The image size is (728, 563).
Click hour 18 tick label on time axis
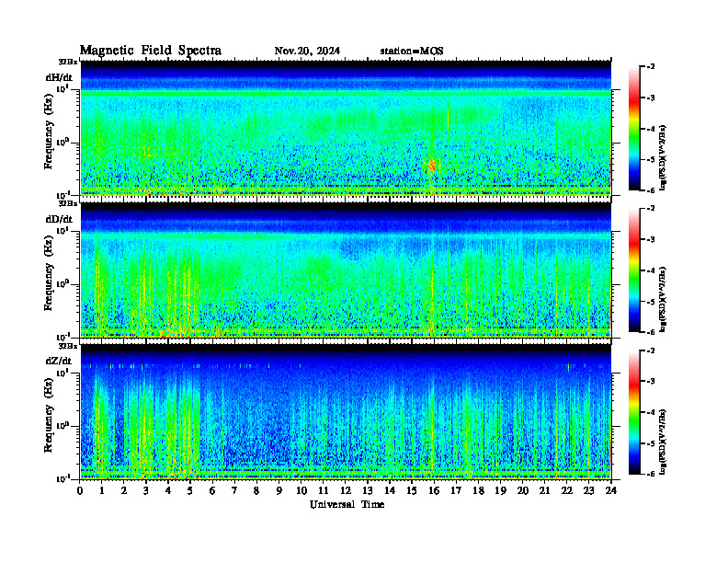(x=478, y=491)
